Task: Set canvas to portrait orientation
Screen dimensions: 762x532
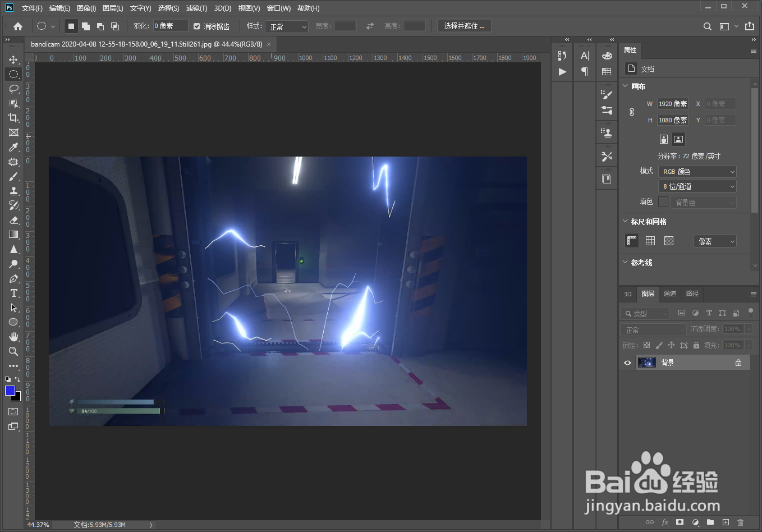Action: [664, 139]
